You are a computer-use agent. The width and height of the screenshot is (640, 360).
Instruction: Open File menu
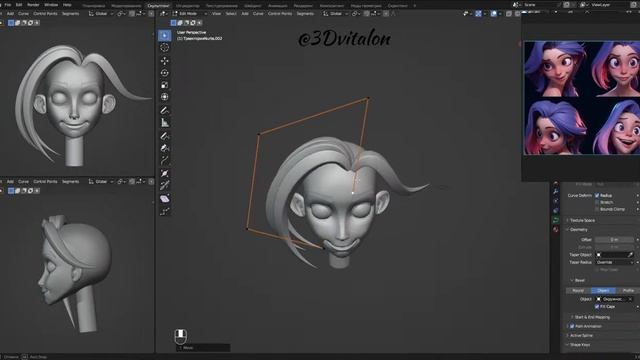(8, 5)
